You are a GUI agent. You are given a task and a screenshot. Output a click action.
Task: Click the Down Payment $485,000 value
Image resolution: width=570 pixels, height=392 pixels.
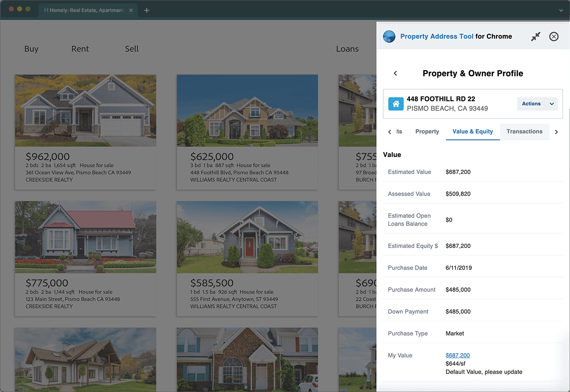point(458,312)
